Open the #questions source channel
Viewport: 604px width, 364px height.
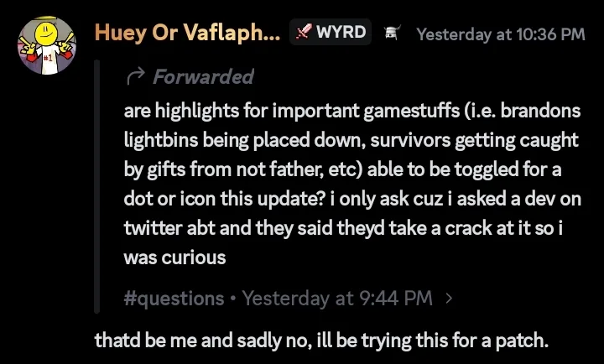coord(174,298)
